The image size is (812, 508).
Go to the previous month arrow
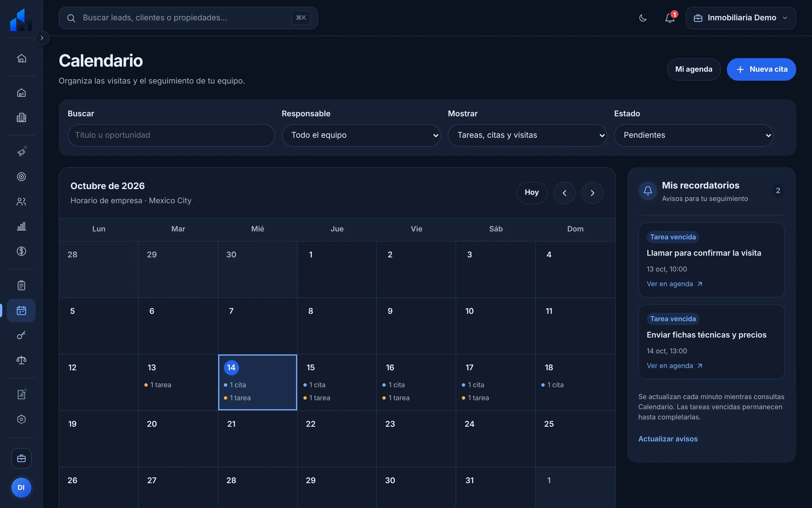564,193
